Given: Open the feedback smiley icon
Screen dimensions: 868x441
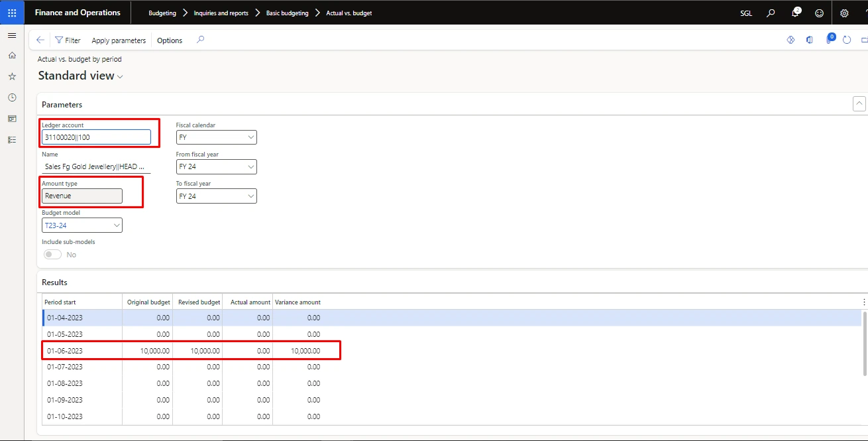Looking at the screenshot, I should [820, 13].
